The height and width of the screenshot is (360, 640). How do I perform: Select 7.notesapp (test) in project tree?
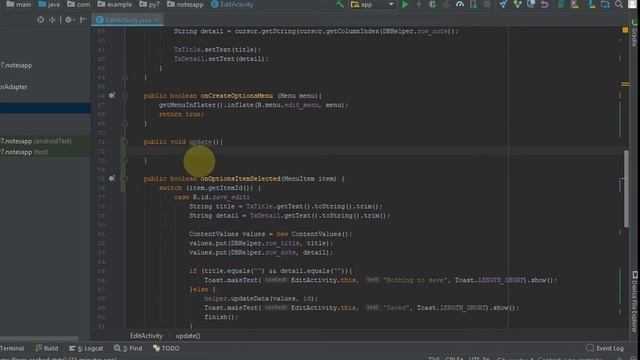[24, 152]
